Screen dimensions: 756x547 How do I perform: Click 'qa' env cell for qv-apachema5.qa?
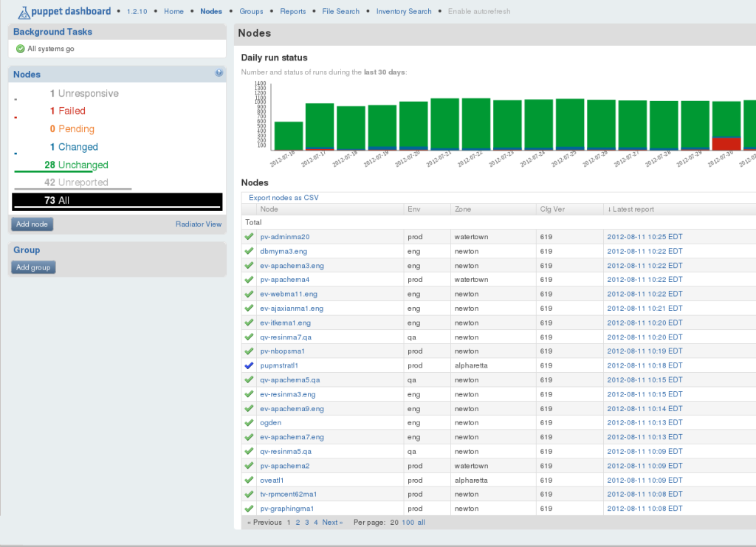[x=412, y=379]
